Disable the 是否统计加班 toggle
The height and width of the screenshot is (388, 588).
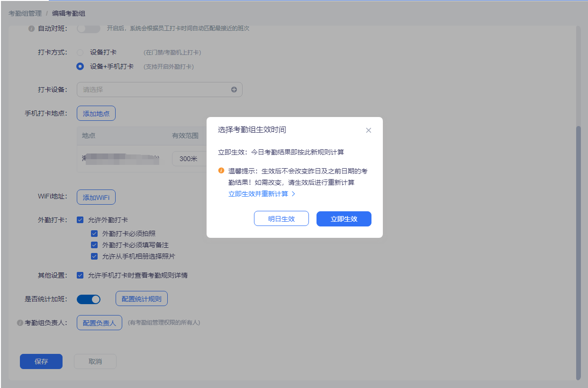88,299
